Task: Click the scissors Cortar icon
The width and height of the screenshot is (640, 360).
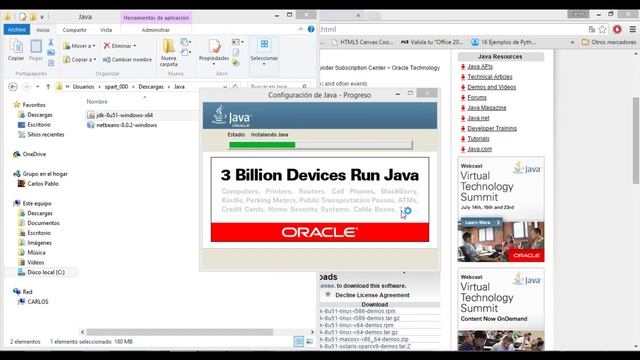Action: pos(51,42)
